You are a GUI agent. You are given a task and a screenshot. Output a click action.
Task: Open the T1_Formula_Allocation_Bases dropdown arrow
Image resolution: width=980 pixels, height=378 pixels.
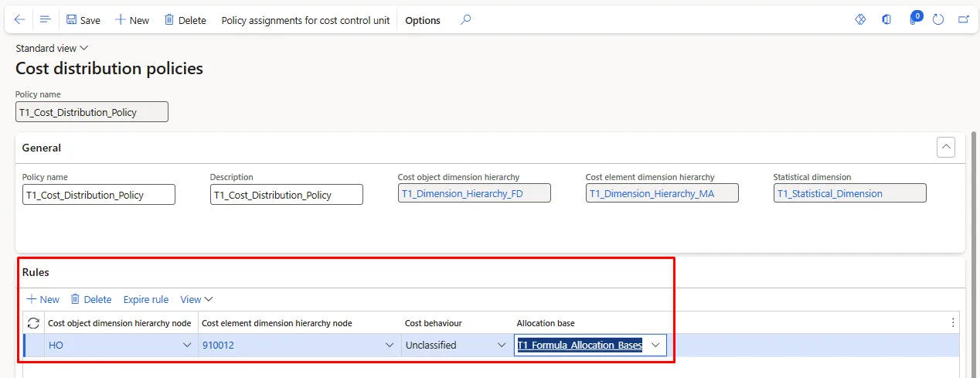[x=656, y=346]
